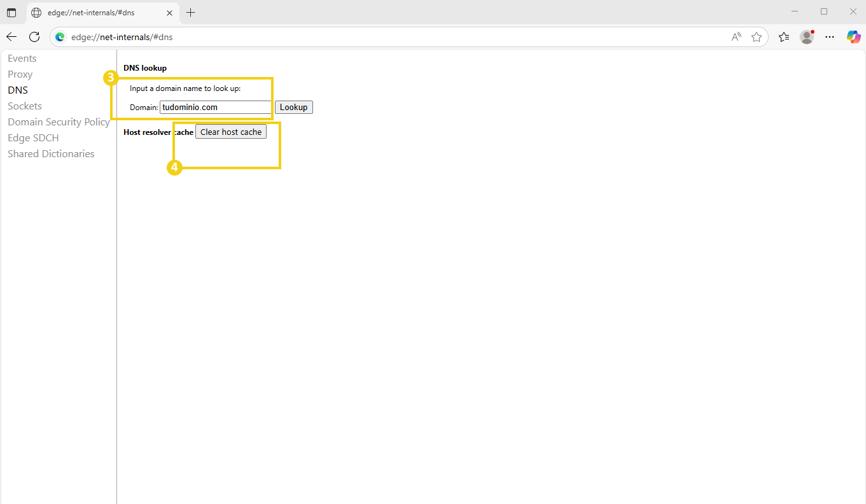
Task: Click the back navigation arrow
Action: 11,36
